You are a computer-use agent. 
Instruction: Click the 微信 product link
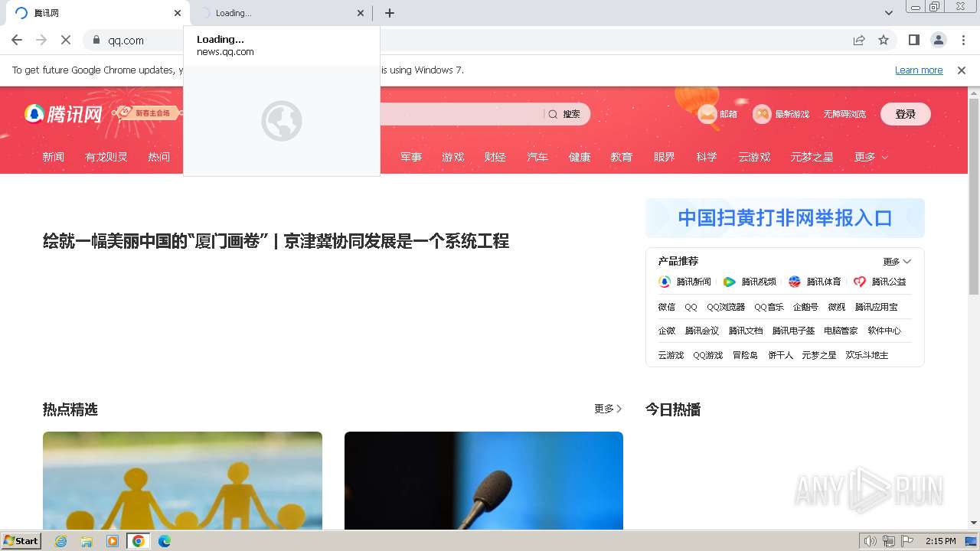pyautogui.click(x=667, y=307)
